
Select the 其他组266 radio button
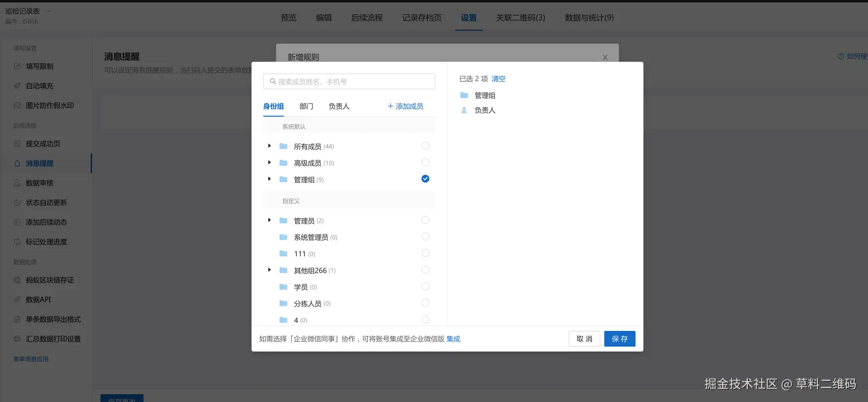point(425,270)
